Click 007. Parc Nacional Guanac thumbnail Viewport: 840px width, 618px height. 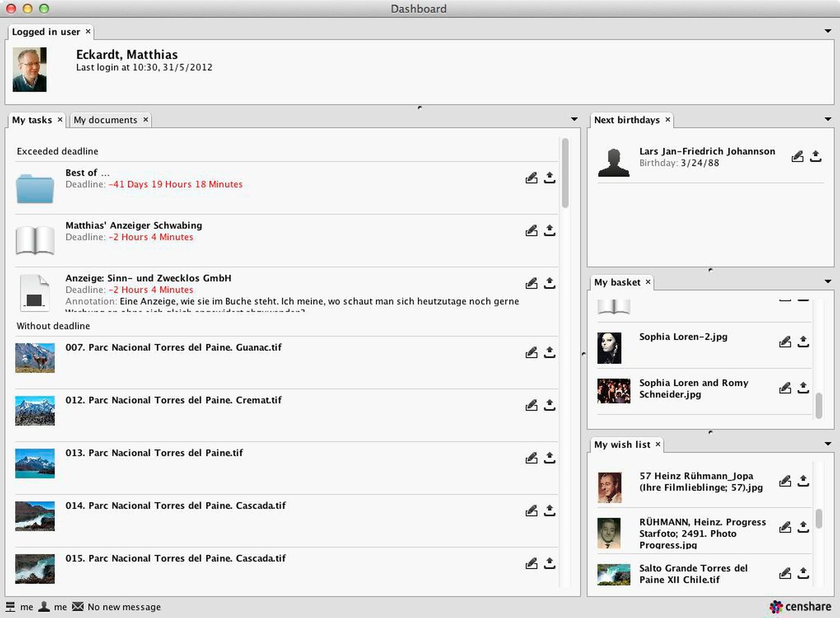[35, 358]
